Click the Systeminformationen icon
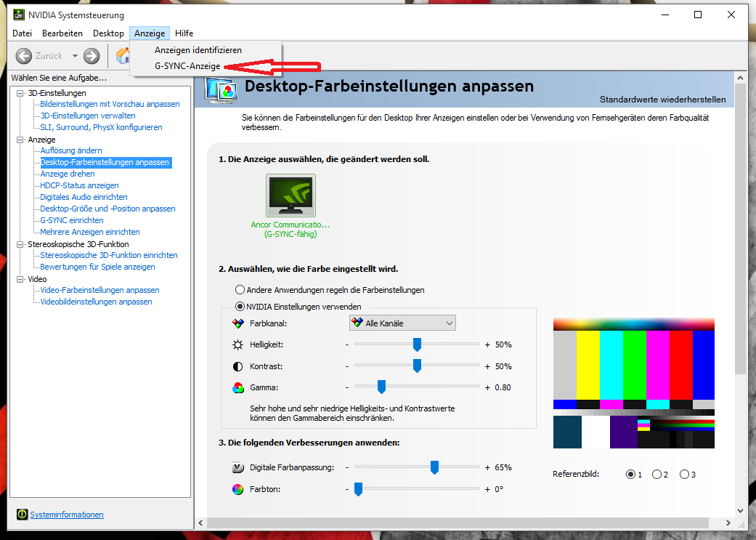This screenshot has height=540, width=756. 23,515
